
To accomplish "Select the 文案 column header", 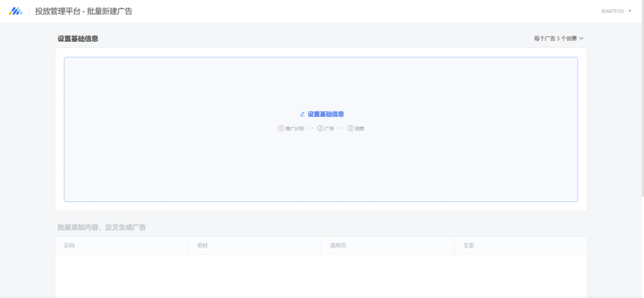I will coord(469,246).
